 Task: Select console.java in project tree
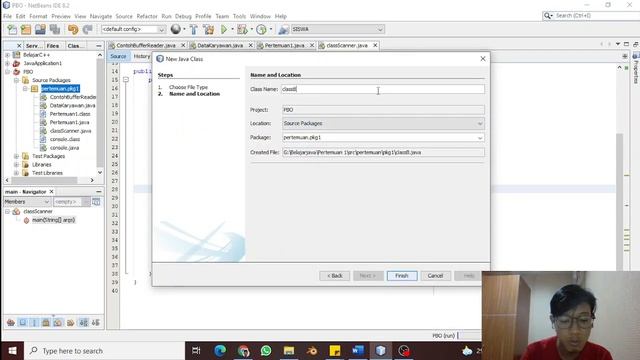point(64,148)
